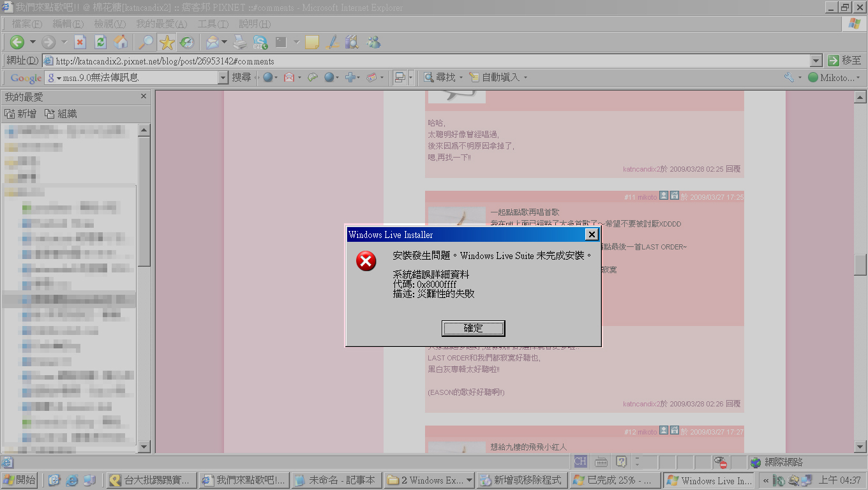Click the Skype call toolbar icon
868x490 pixels.
click(x=260, y=42)
